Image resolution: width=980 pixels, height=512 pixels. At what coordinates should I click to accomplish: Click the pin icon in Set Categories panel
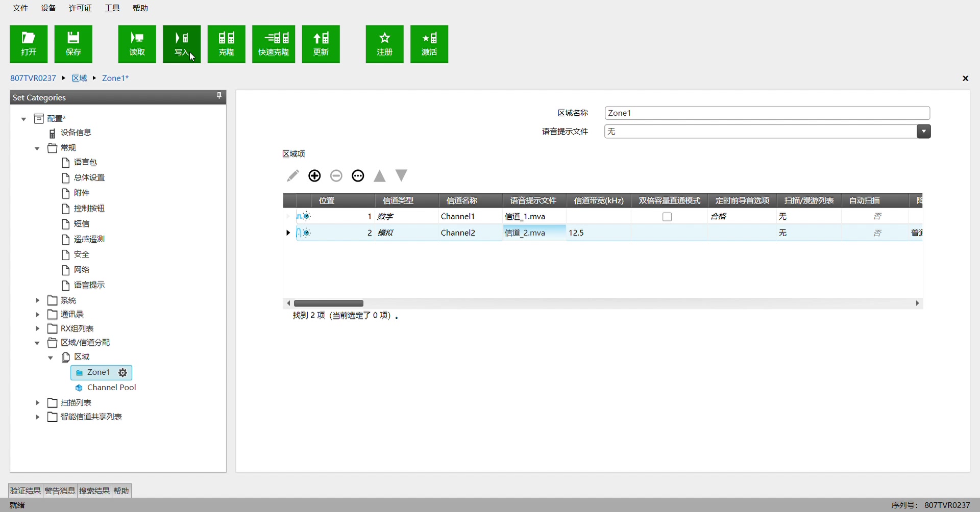[219, 95]
